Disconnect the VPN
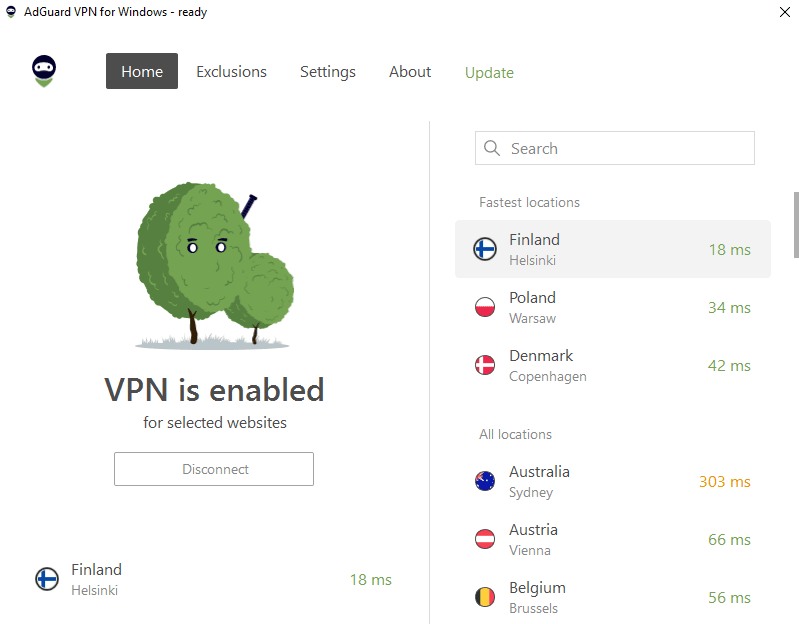This screenshot has width=799, height=624. coord(214,469)
